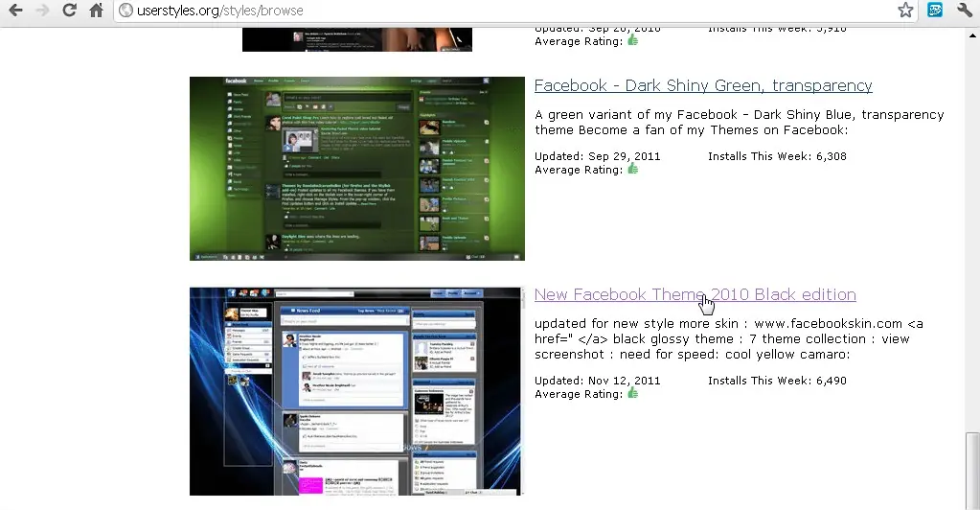980x510 pixels.
Task: Click the green Facebook theme screenshot thumbnail
Action: [357, 169]
